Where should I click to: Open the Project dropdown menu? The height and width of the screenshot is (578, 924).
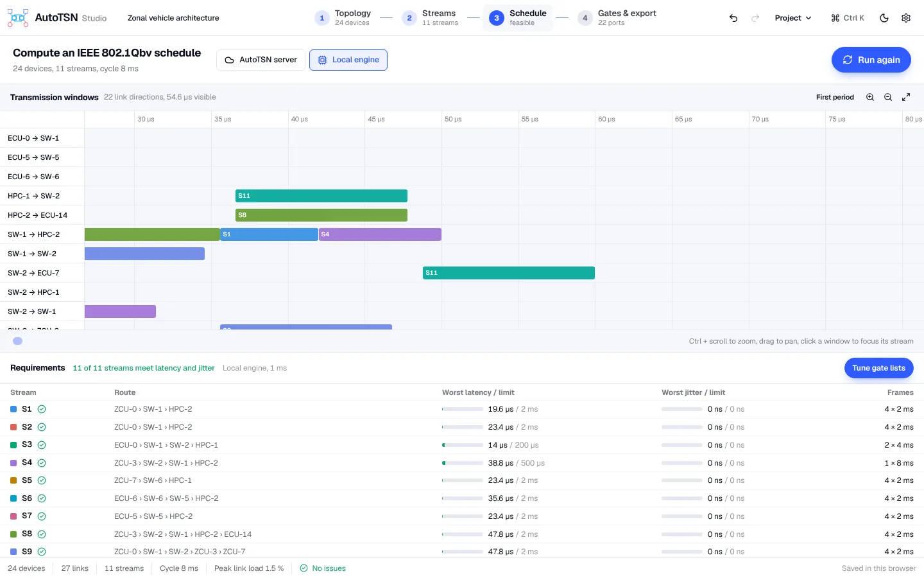pyautogui.click(x=793, y=18)
